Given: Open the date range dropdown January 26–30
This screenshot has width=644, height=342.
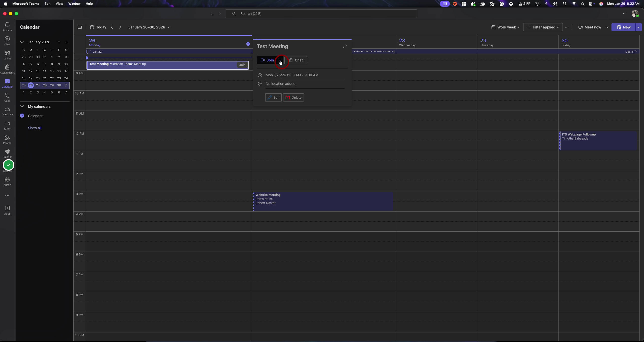Looking at the screenshot, I should tap(149, 27).
